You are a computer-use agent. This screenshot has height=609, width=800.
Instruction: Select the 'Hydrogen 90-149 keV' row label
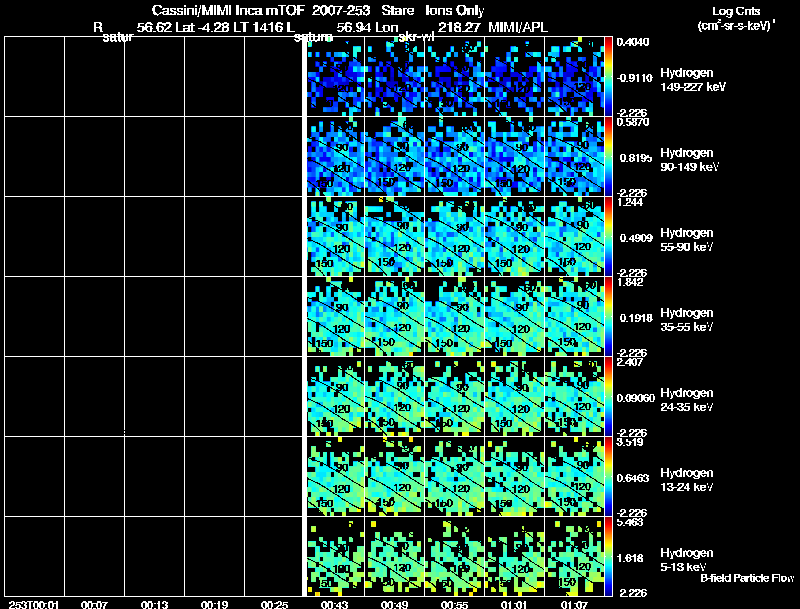[x=689, y=160]
